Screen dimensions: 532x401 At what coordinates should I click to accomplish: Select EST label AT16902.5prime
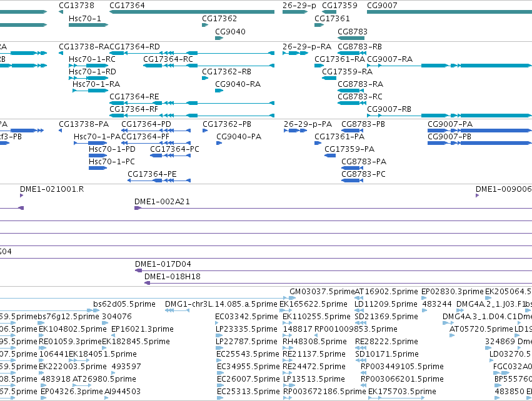point(386,291)
